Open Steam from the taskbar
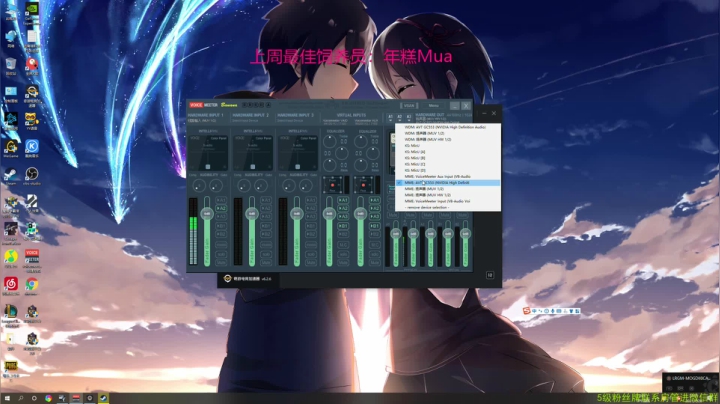720x404 pixels. (103, 398)
